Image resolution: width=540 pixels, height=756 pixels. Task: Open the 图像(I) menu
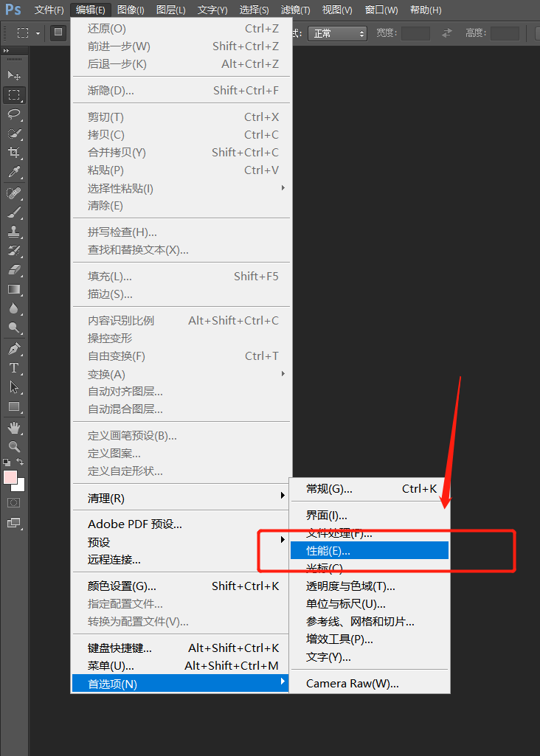[130, 10]
